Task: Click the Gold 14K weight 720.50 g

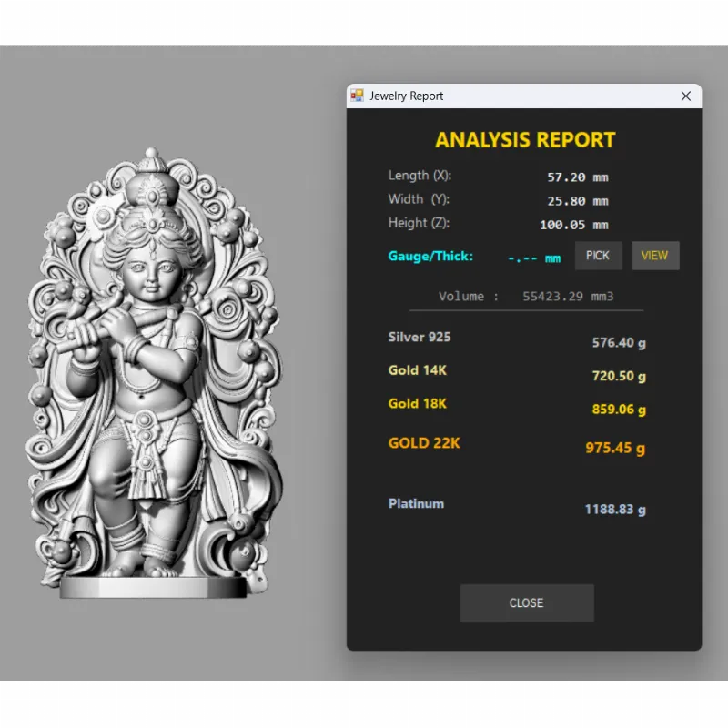Action: click(x=619, y=376)
